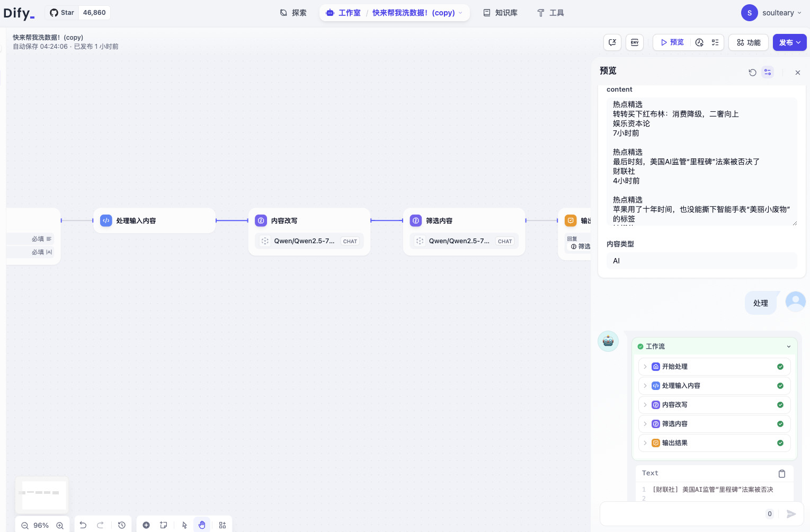The image size is (810, 532).
Task: Open the ENV environment variables panel
Action: 635,42
